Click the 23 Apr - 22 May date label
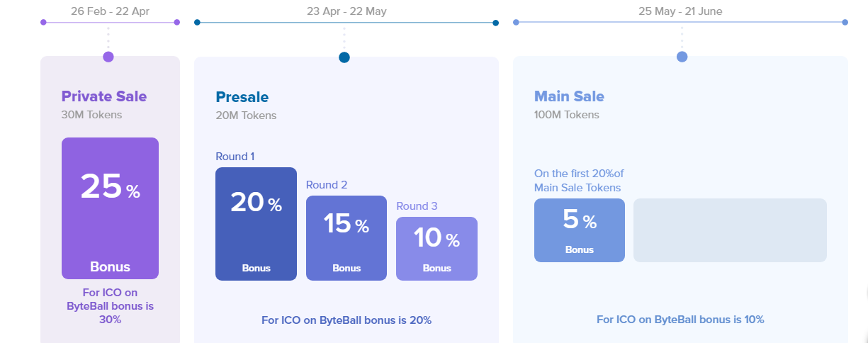The width and height of the screenshot is (868, 343). point(346,11)
